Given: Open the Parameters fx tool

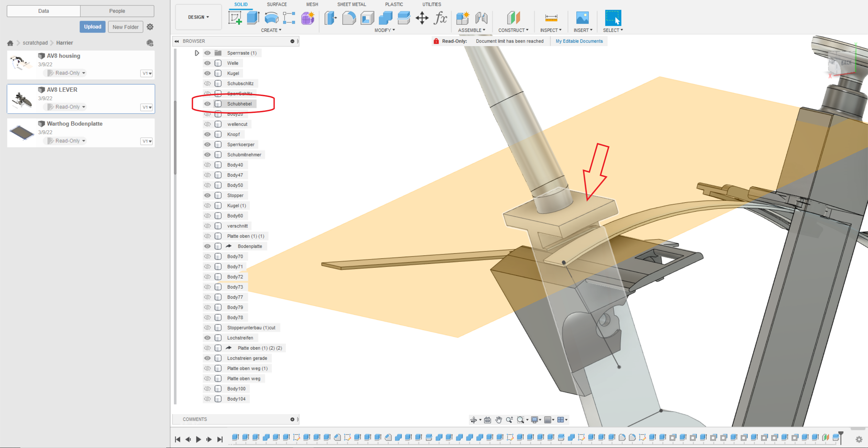Looking at the screenshot, I should tap(440, 18).
